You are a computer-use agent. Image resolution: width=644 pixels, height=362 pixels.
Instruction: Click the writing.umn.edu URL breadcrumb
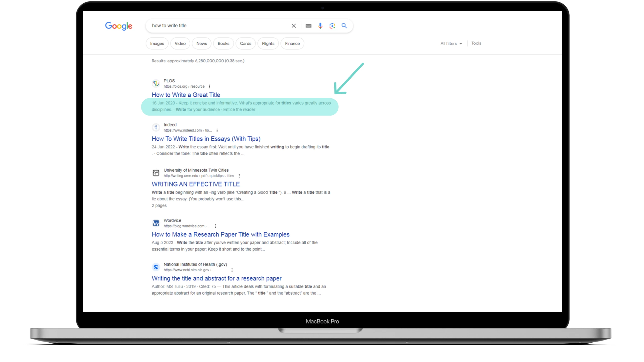click(x=199, y=176)
